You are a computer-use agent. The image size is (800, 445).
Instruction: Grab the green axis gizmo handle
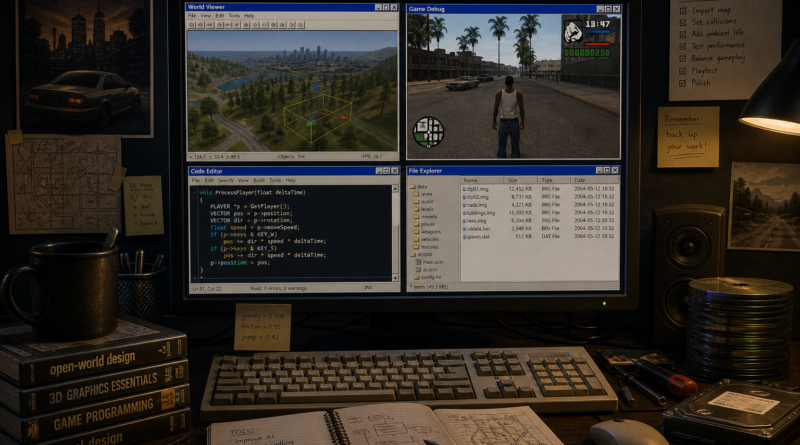pyautogui.click(x=311, y=123)
